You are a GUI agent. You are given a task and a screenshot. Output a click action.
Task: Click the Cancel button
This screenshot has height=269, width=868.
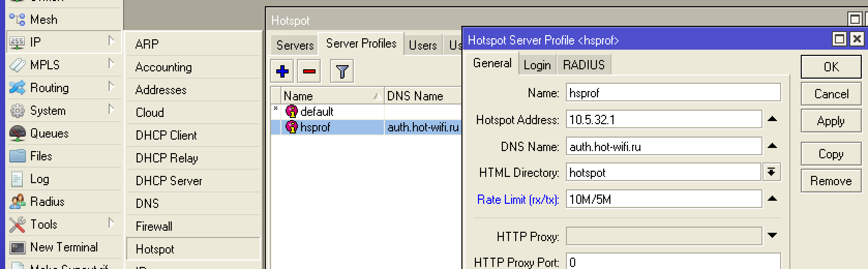pyautogui.click(x=831, y=94)
